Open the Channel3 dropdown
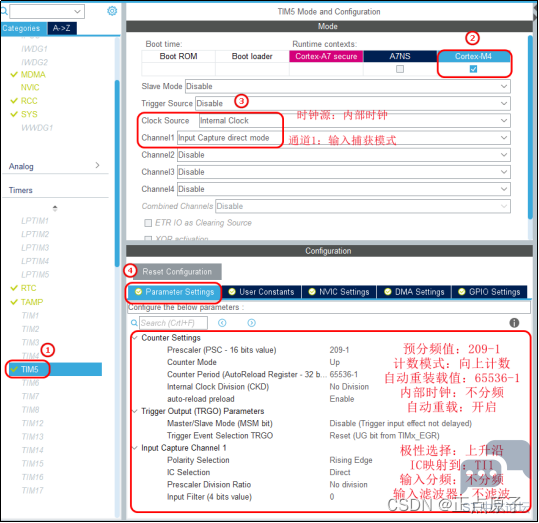 343,172
